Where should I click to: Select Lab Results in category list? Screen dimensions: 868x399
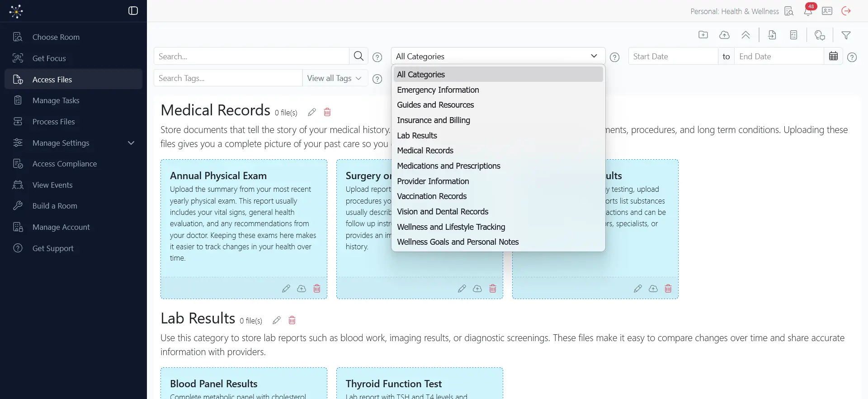point(498,135)
